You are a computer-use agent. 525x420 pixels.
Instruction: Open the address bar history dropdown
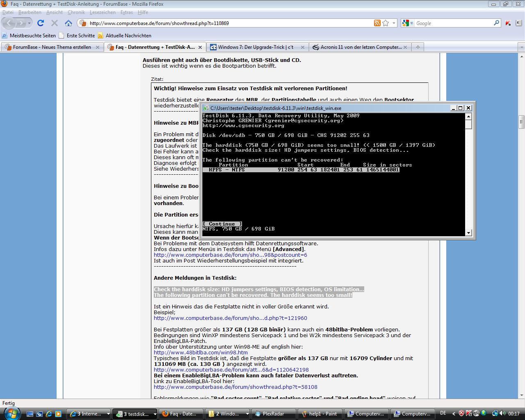pos(394,23)
